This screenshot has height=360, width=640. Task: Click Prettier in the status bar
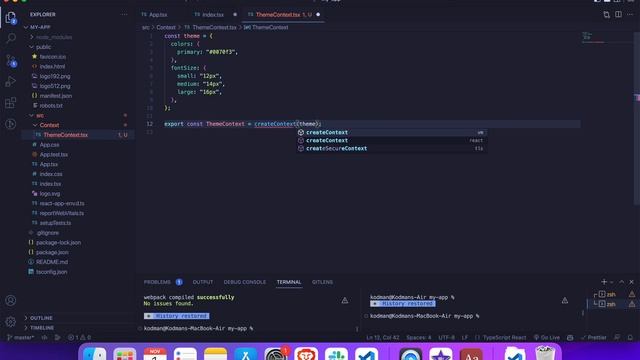pos(593,338)
